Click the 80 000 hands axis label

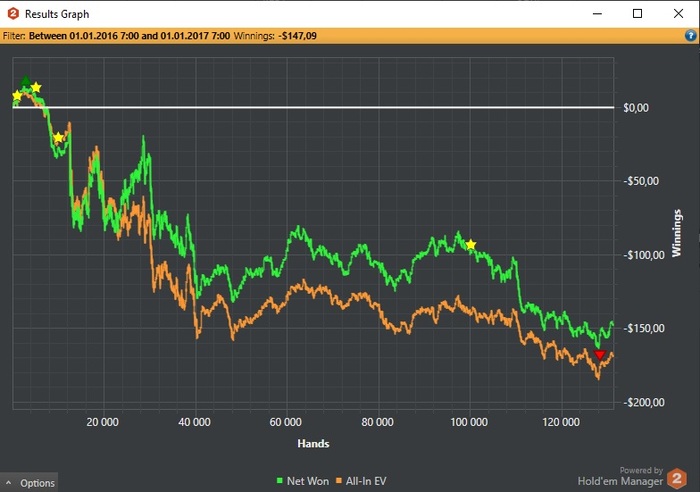pyautogui.click(x=377, y=422)
